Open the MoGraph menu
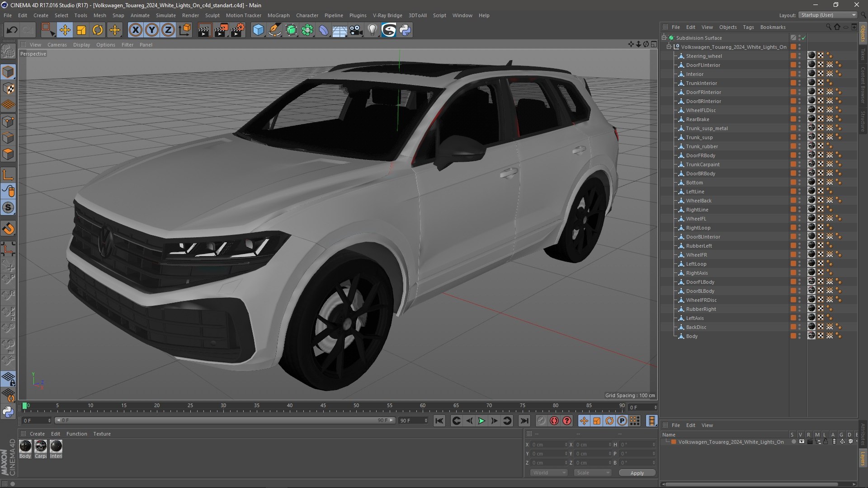Viewport: 868px width, 488px height. [278, 15]
